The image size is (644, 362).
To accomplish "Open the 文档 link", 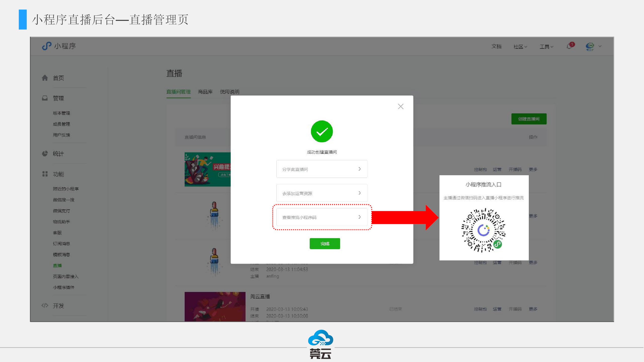I will (496, 46).
